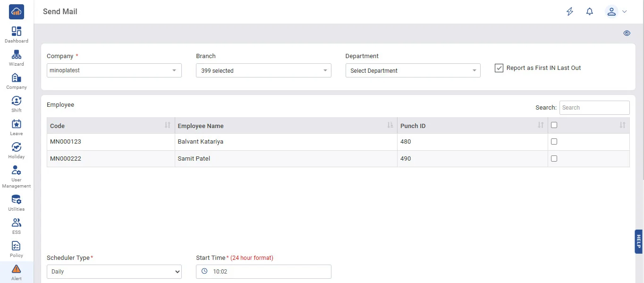Viewport: 644px width, 283px height.
Task: Check the box for Balvant Katariya
Action: tap(554, 142)
